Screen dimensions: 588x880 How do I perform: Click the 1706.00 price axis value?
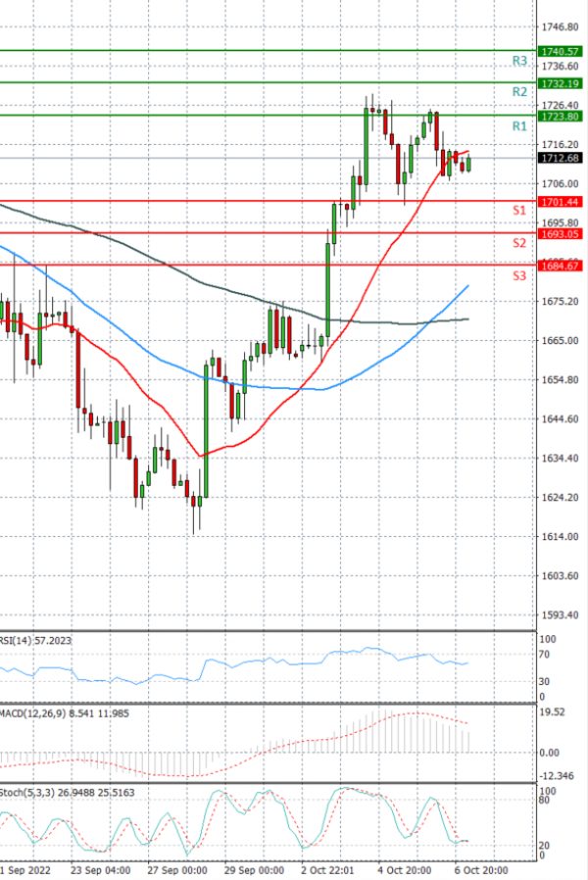pos(560,184)
